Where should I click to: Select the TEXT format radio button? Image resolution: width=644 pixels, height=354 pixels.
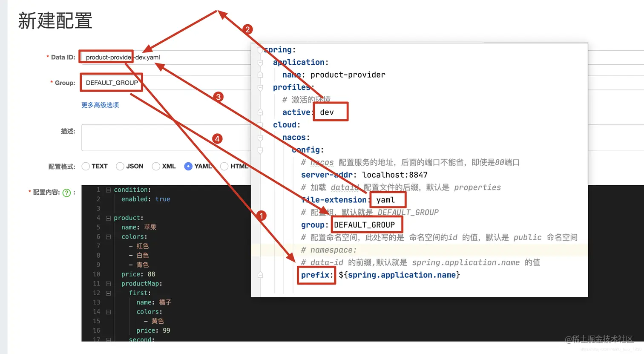click(x=86, y=166)
